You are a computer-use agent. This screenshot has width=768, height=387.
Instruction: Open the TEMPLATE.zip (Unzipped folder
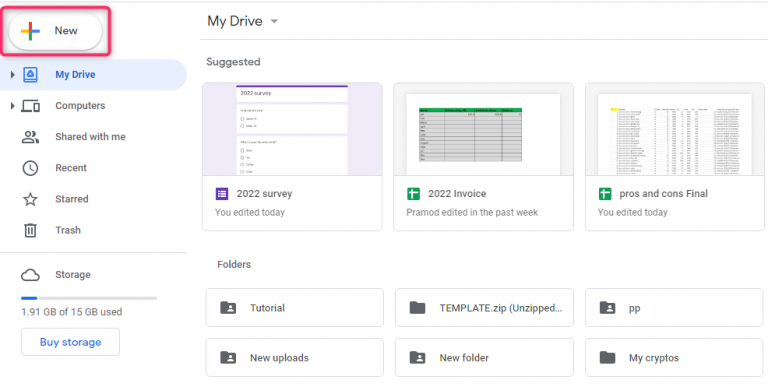click(x=484, y=308)
